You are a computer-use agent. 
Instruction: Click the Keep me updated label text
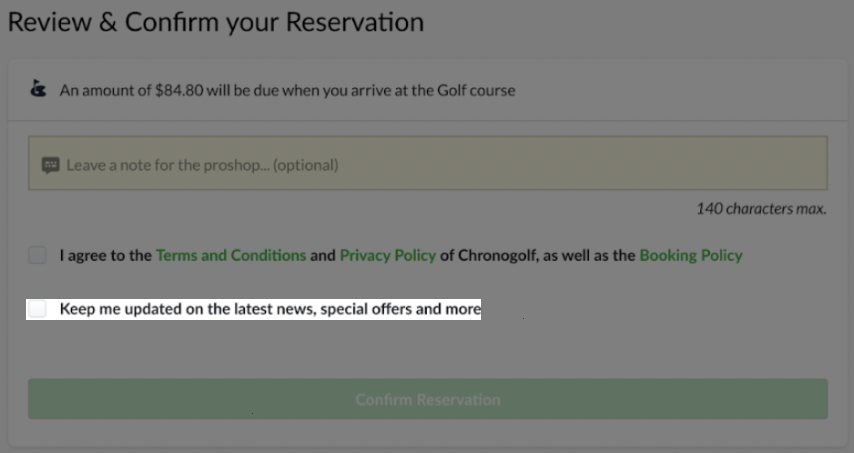270,309
